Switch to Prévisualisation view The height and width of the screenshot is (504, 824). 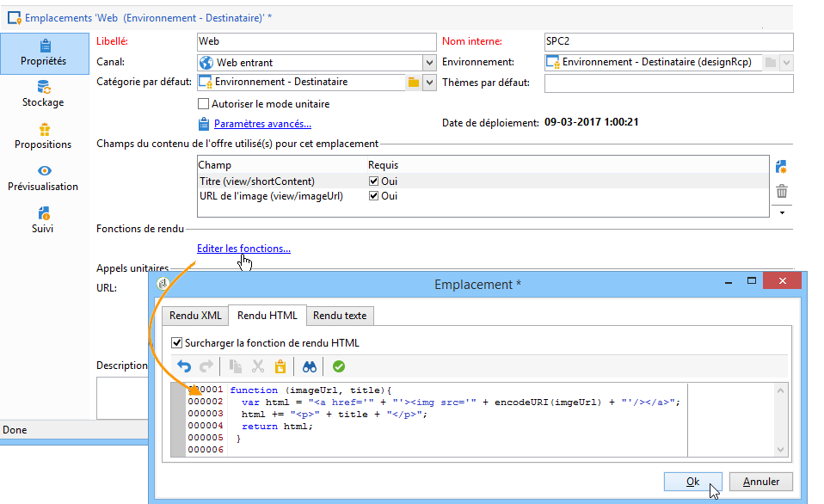(43, 179)
